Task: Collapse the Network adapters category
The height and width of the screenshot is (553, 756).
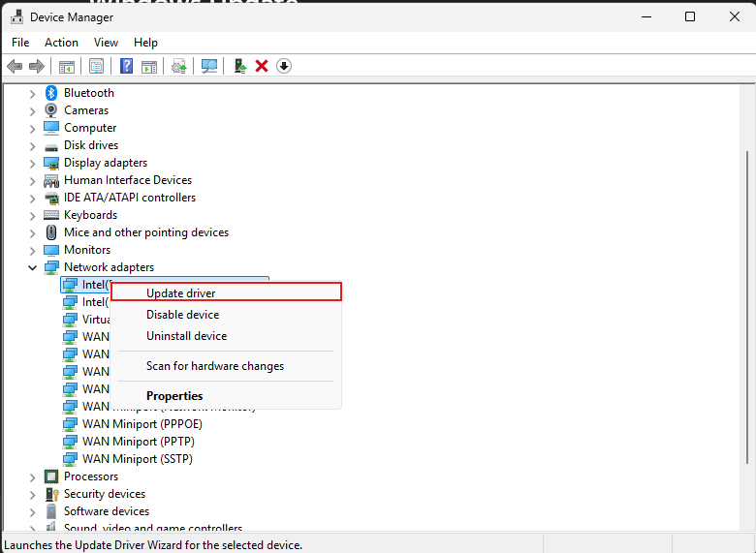Action: pos(32,267)
